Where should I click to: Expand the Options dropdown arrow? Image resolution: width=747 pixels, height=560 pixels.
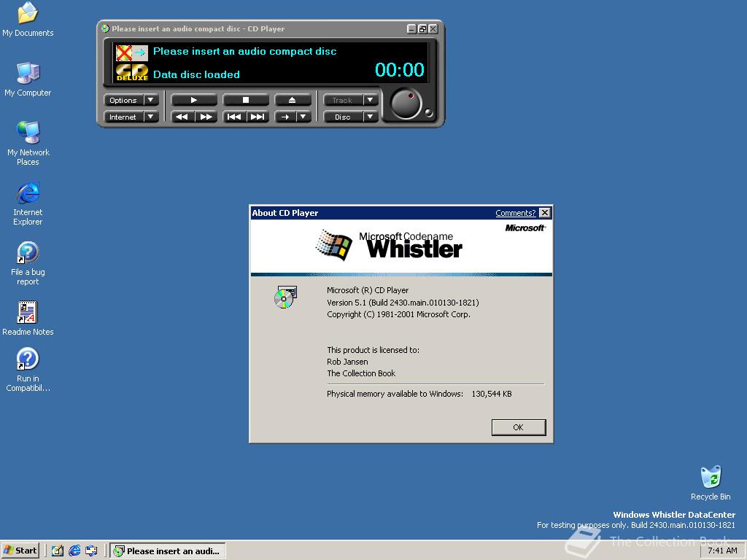(x=151, y=100)
